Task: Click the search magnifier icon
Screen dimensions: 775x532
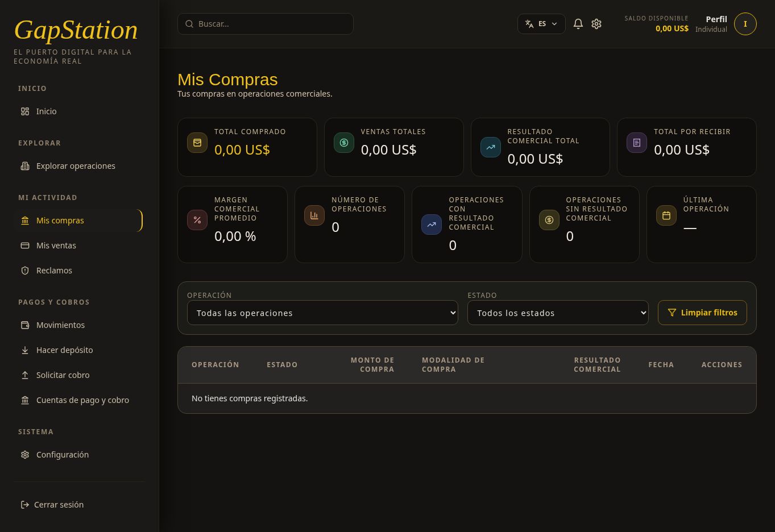Action: pos(189,24)
